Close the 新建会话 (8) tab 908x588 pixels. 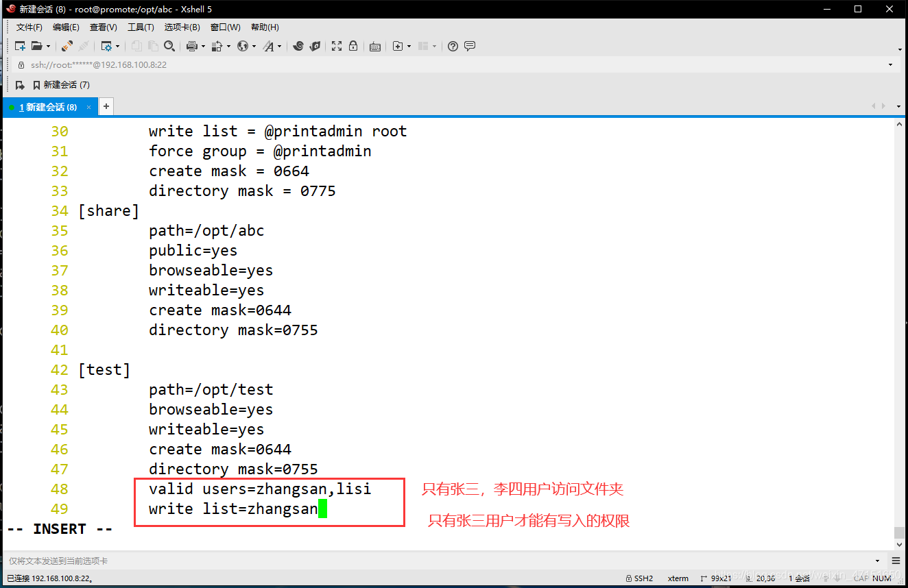point(88,107)
